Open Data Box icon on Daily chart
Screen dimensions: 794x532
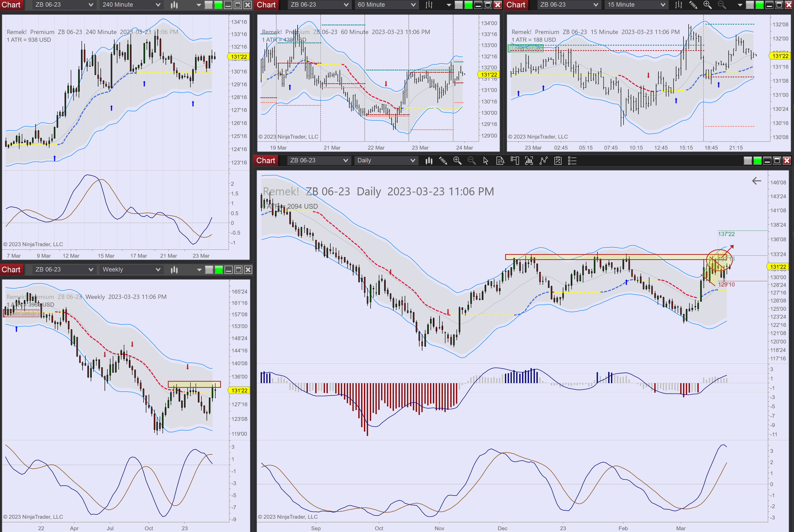click(500, 161)
